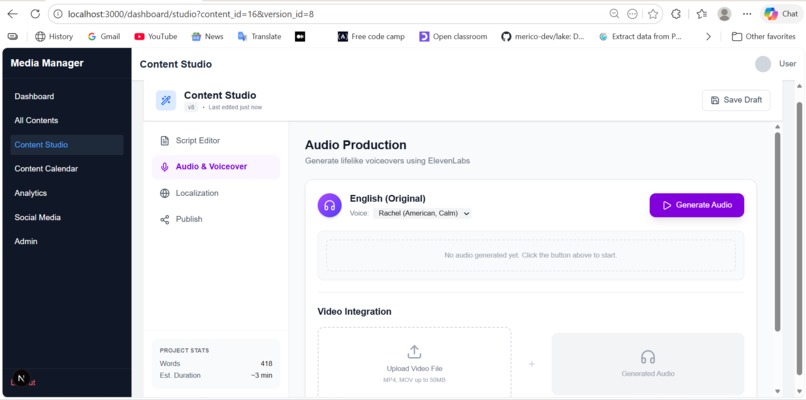Click the address bar more-options ellipsis icon
The width and height of the screenshot is (806, 400).
pos(633,14)
